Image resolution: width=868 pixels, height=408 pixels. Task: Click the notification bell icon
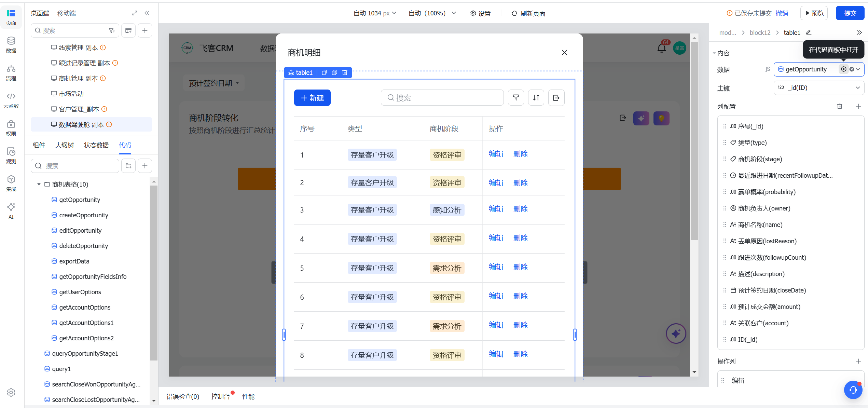pos(661,48)
